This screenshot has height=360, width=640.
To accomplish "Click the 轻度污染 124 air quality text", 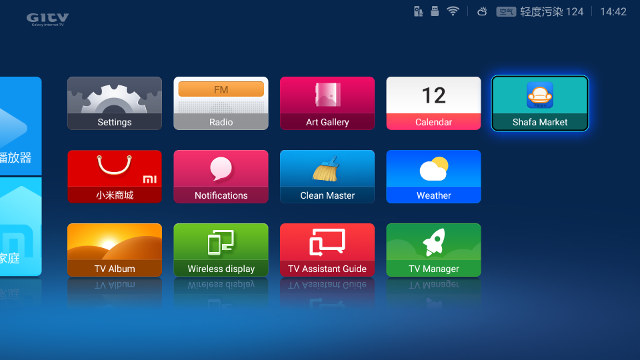I will 552,12.
